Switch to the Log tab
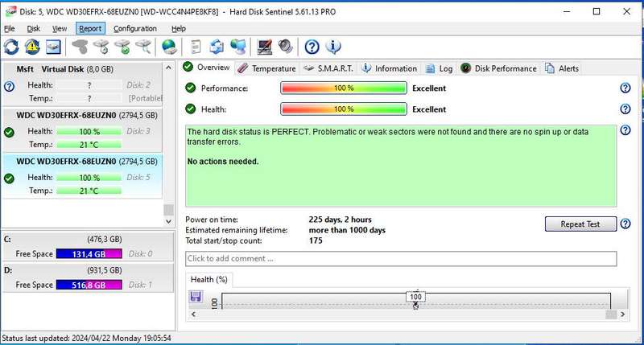644x345 pixels. coord(439,68)
